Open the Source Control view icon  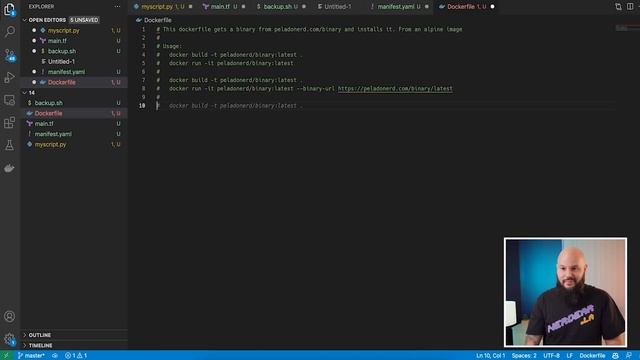pyautogui.click(x=9, y=55)
